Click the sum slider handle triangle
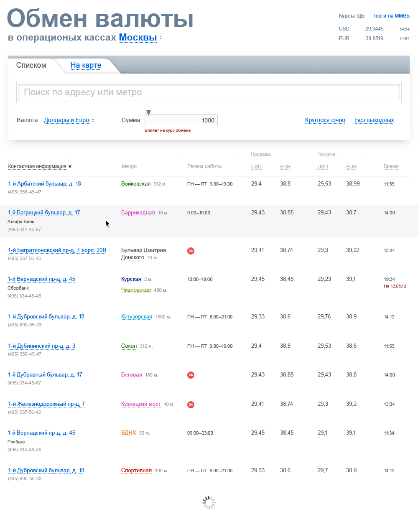The image size is (418, 532). click(148, 112)
